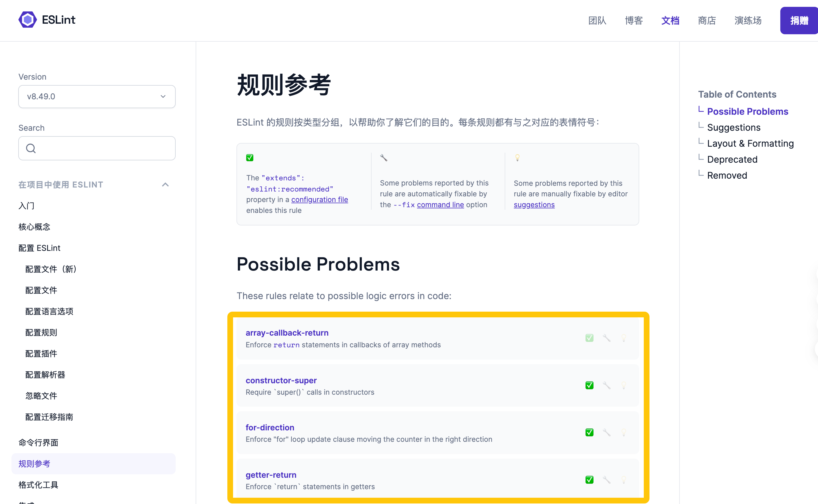
Task: Open the constructor-super rule
Action: coord(281,380)
